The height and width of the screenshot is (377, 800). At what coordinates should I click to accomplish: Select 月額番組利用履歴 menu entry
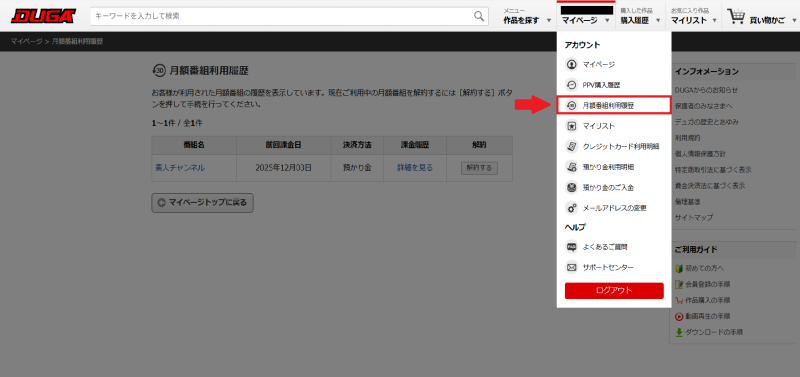coord(614,106)
